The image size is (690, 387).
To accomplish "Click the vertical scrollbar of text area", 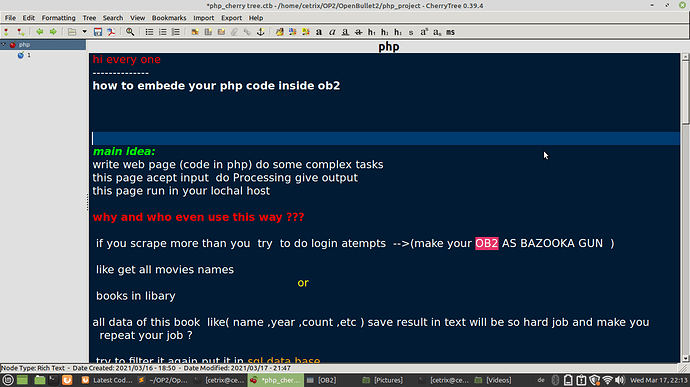I will [685, 207].
